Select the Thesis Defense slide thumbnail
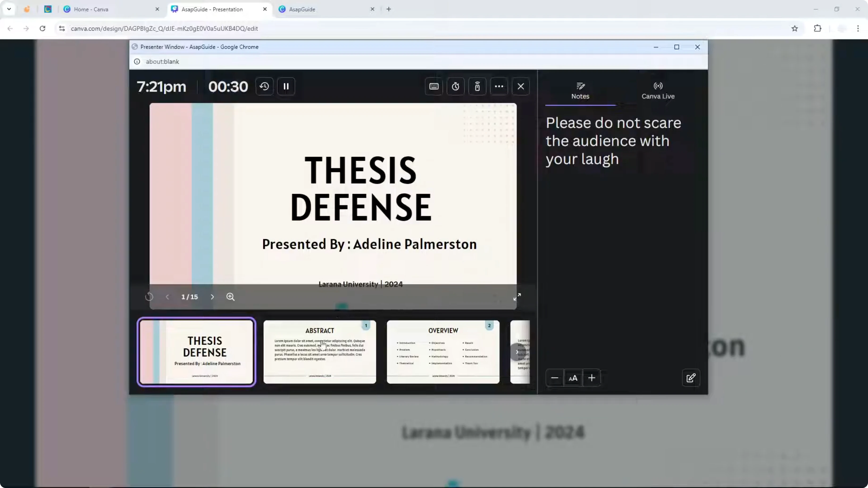 pyautogui.click(x=196, y=352)
